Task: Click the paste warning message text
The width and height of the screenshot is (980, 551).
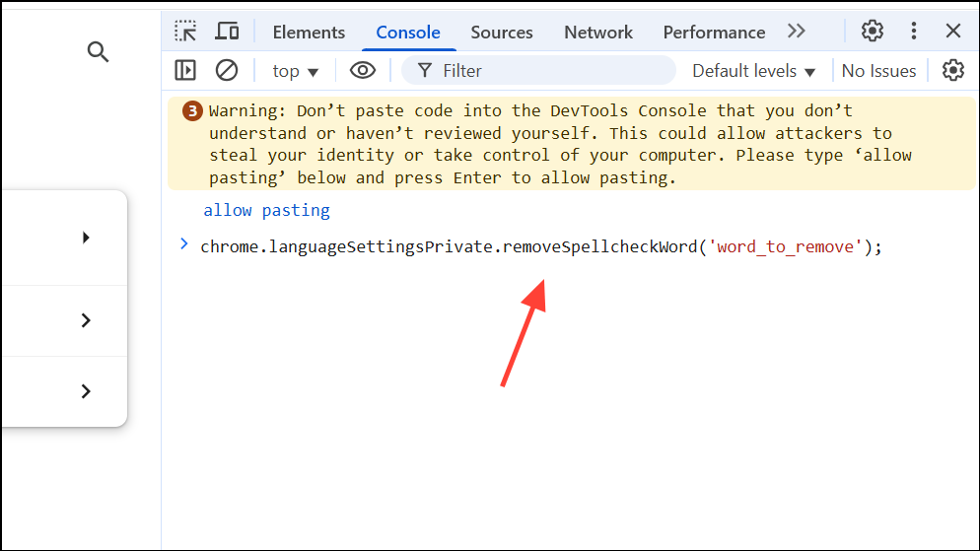Action: (560, 144)
